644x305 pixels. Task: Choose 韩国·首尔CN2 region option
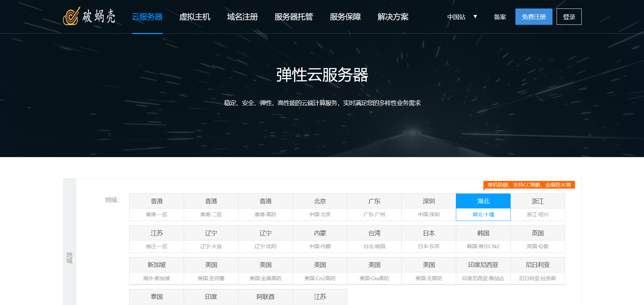pos(483,239)
